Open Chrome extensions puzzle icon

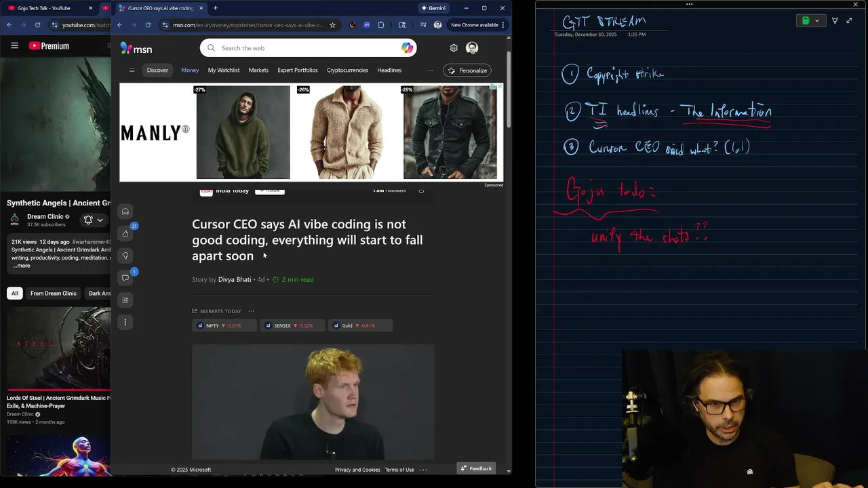click(381, 25)
